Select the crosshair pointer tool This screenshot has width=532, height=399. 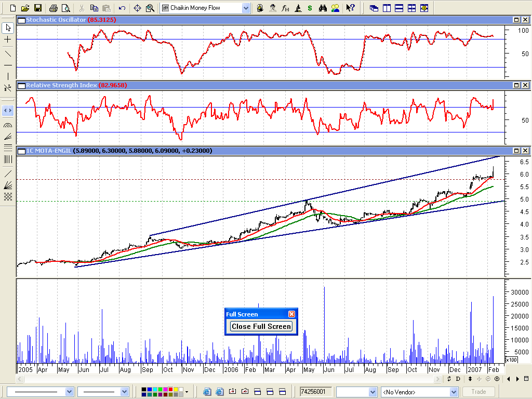coord(8,39)
